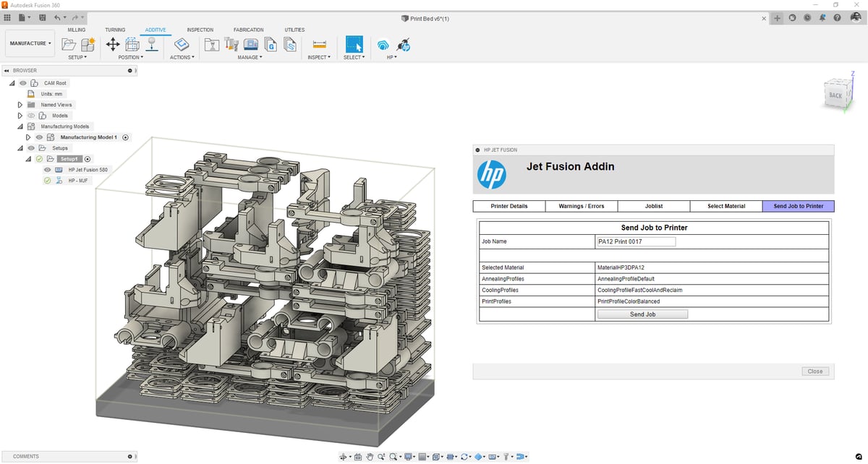868x464 pixels.
Task: Switch to the INSPECTION ribbon tab
Action: click(200, 30)
